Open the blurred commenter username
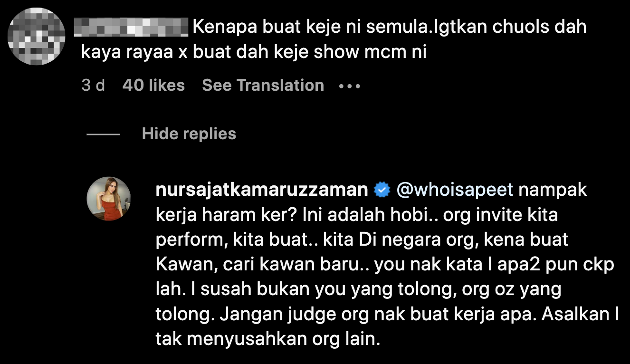 coord(132,27)
